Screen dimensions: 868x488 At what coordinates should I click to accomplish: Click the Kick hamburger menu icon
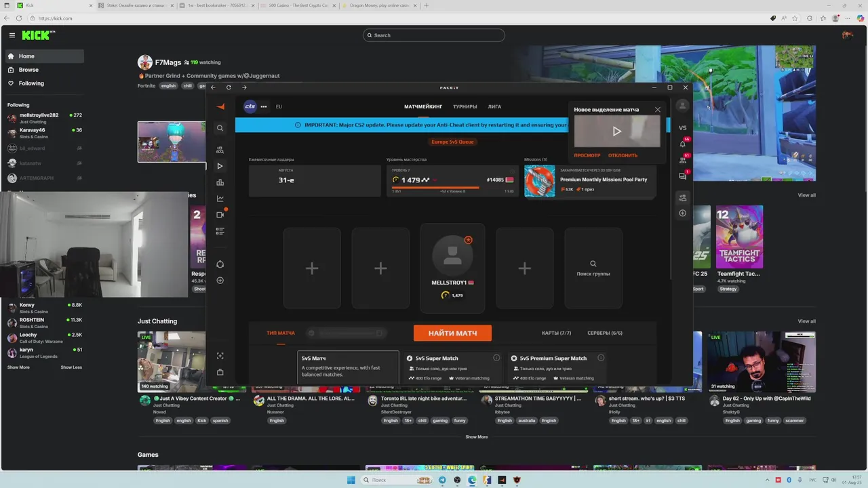click(12, 35)
